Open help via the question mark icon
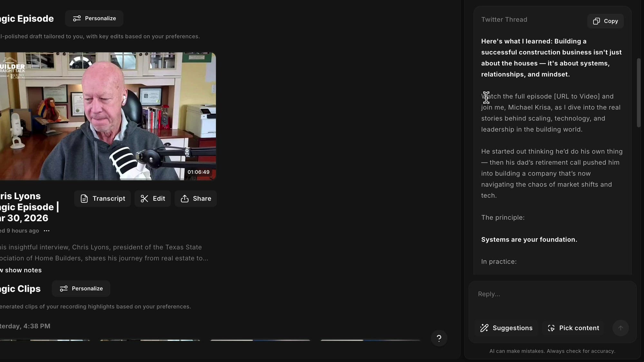Screen dimensions: 644x362 coord(439,338)
